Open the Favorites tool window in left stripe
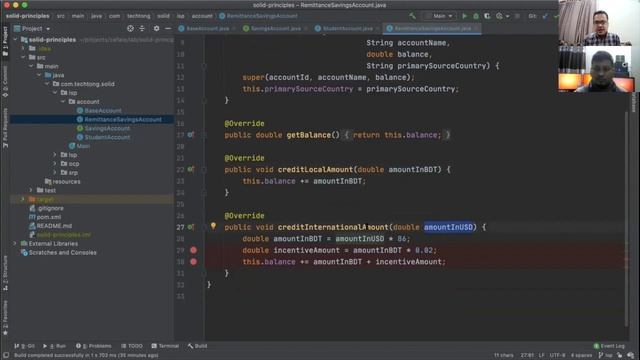The height and width of the screenshot is (360, 640). tap(5, 318)
